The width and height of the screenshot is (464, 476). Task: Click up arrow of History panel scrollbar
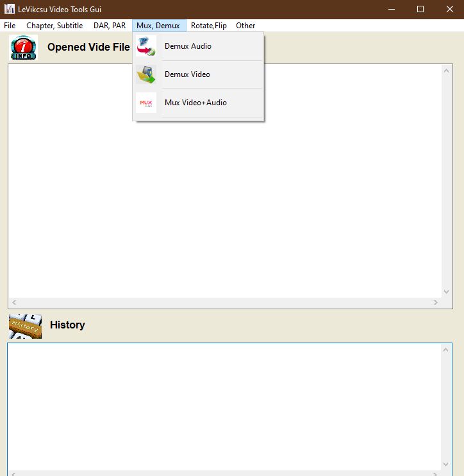(445, 350)
